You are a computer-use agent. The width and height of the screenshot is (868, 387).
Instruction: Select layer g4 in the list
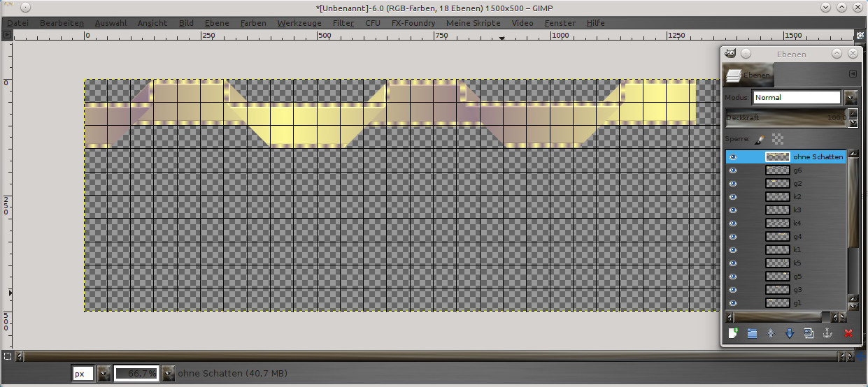(x=797, y=237)
